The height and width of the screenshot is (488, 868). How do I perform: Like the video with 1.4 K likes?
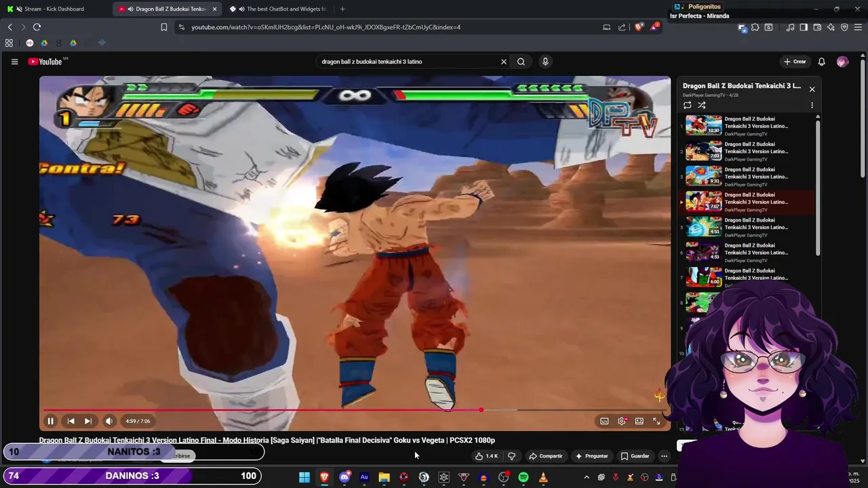pyautogui.click(x=487, y=456)
